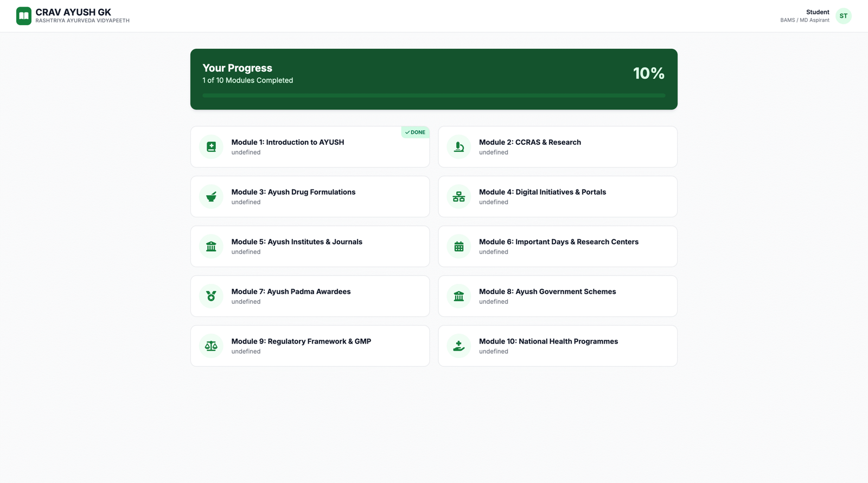Click the mortar and pestle icon

coord(211,196)
